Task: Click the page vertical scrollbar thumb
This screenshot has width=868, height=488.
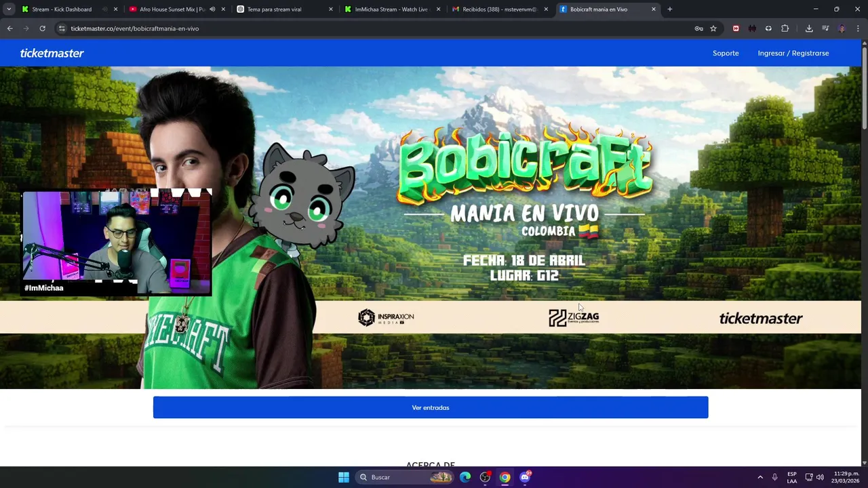Action: pyautogui.click(x=864, y=88)
